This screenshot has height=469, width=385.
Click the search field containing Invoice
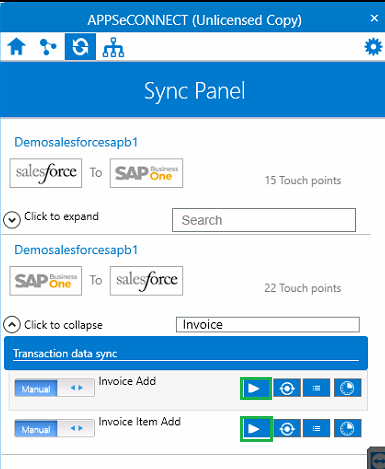click(268, 325)
